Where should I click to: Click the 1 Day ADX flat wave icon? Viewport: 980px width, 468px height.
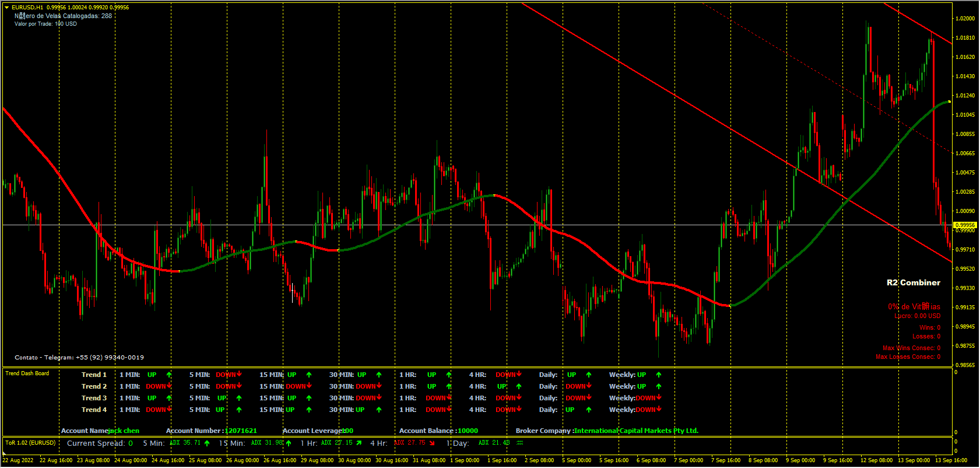click(519, 443)
